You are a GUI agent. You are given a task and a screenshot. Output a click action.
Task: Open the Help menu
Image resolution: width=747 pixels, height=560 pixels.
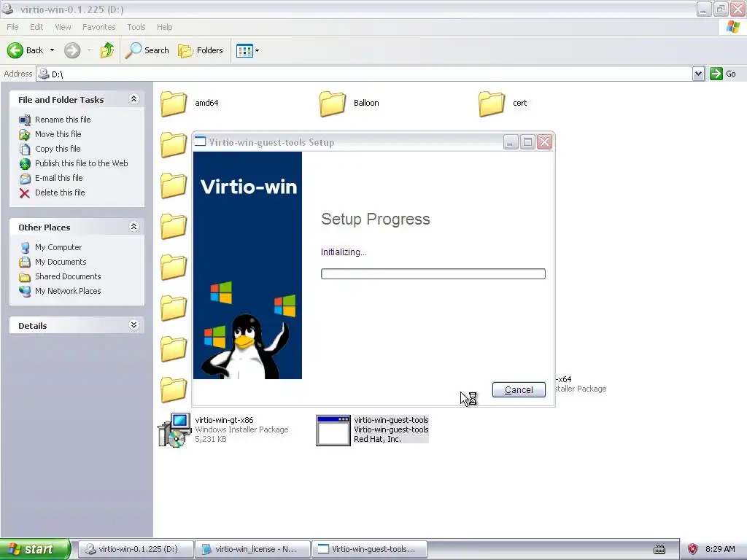point(164,27)
